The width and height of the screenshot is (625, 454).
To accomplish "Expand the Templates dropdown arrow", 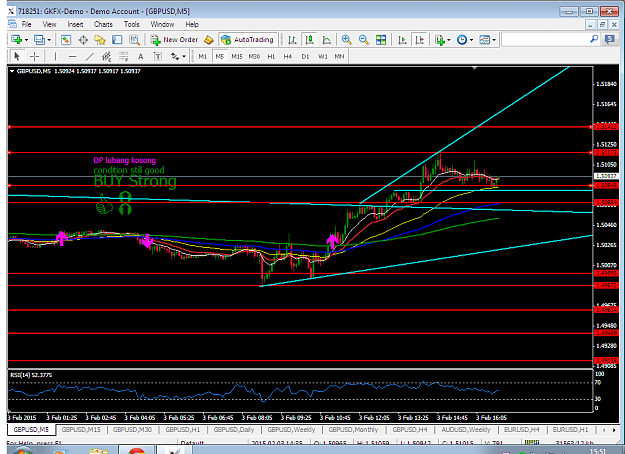I will coord(494,40).
